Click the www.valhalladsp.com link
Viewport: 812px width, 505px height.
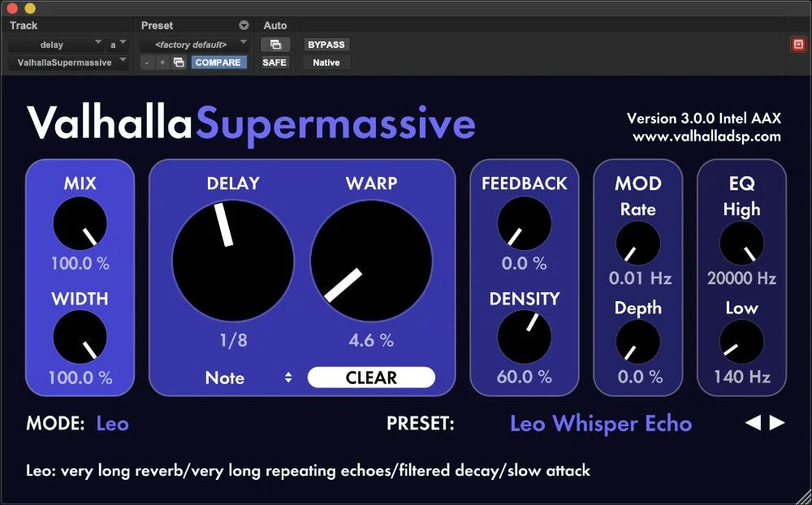tap(706, 136)
